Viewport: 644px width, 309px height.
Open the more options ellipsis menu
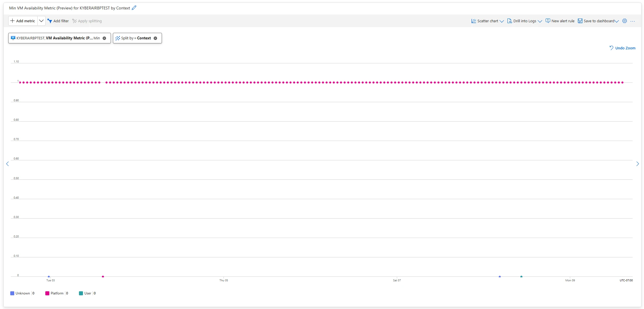tap(633, 21)
